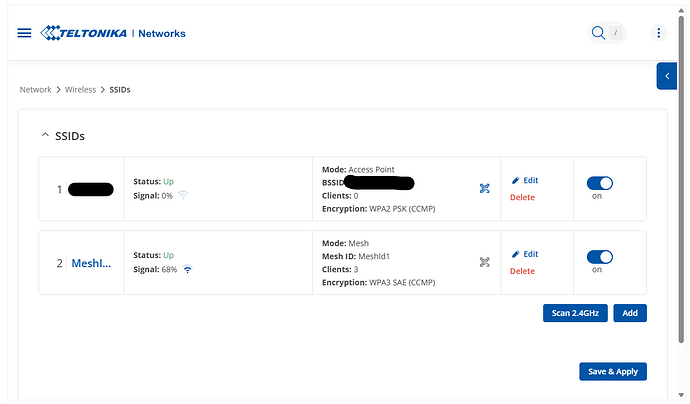This screenshot has height=404, width=690.
Task: Disable the mesh SSID toggle switch
Action: (599, 257)
